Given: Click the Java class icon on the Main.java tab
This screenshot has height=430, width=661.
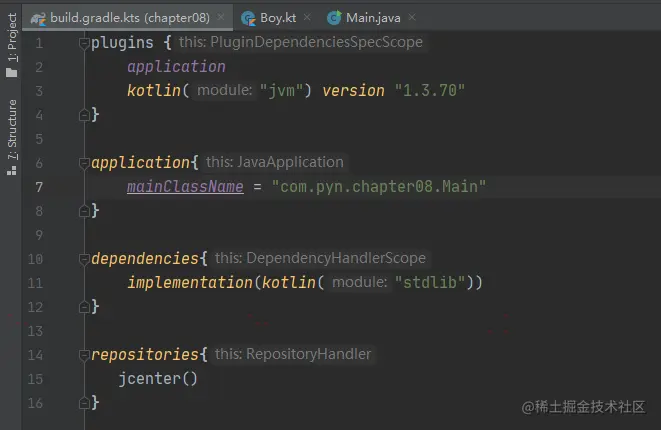Looking at the screenshot, I should tap(334, 18).
